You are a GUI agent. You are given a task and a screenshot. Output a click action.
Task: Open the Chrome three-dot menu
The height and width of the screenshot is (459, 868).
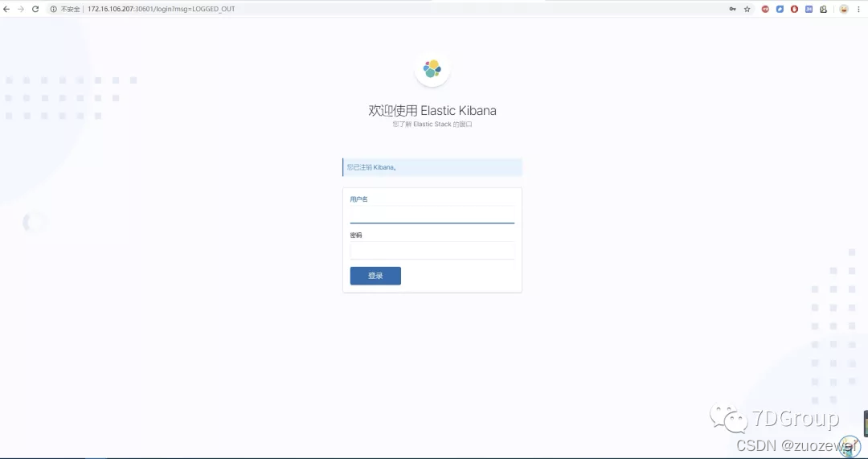[858, 9]
